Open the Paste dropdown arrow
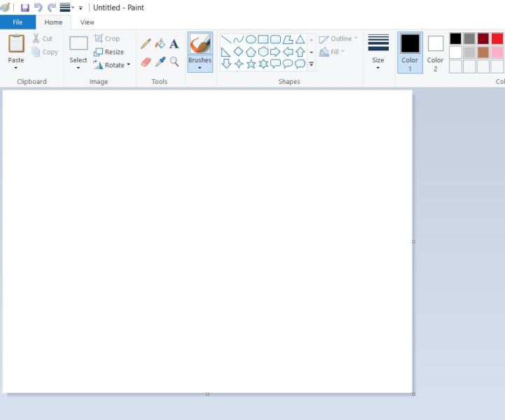The image size is (505, 420). point(16,68)
